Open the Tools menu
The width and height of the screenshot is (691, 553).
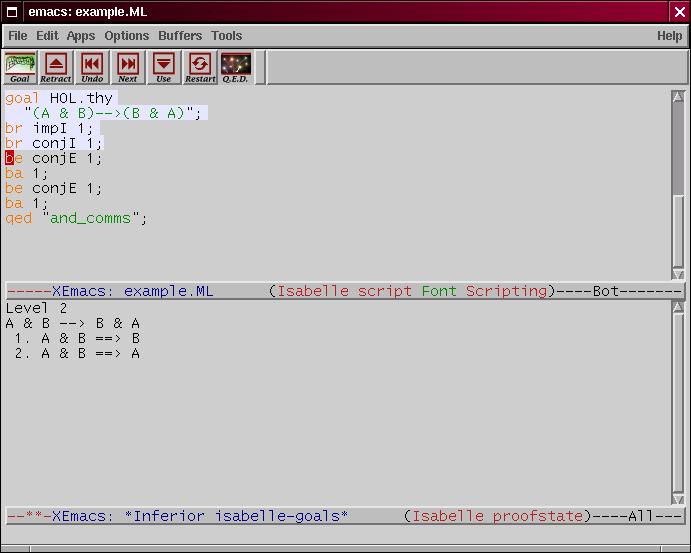(227, 36)
